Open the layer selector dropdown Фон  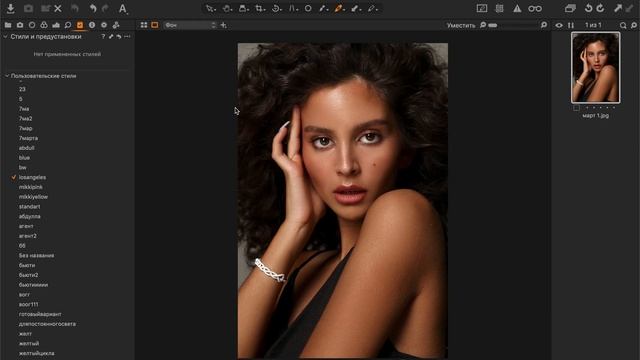tap(190, 25)
